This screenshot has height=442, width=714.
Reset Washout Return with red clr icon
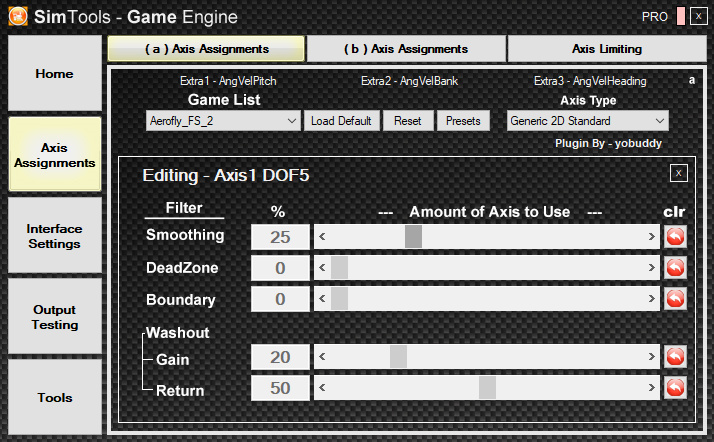tap(675, 388)
